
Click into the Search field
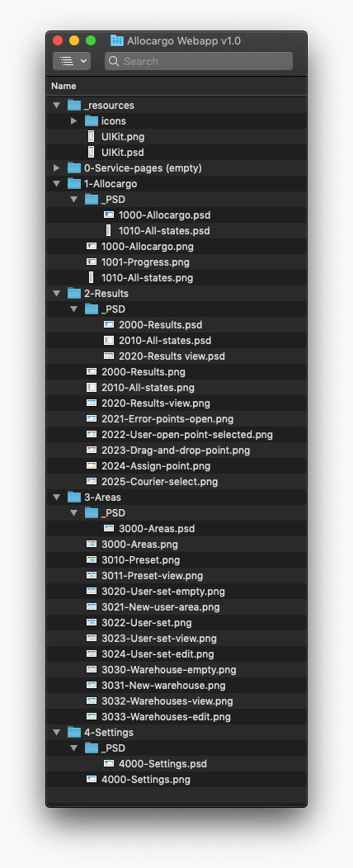(199, 61)
